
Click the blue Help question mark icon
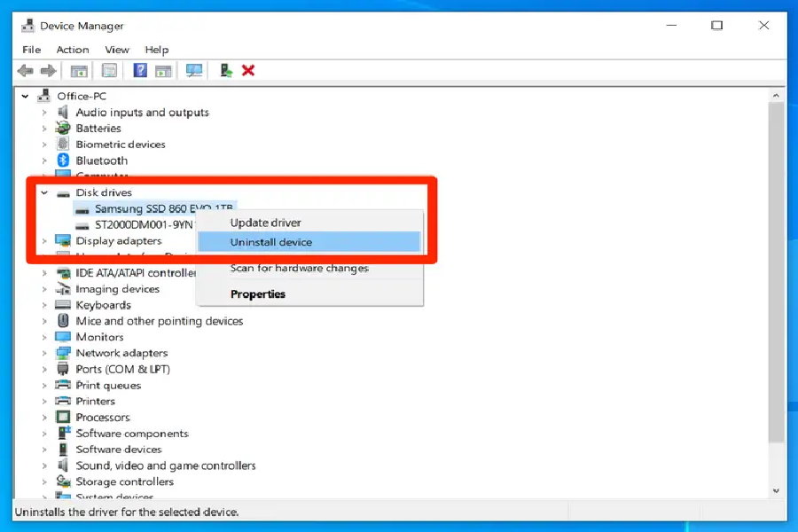click(x=140, y=71)
